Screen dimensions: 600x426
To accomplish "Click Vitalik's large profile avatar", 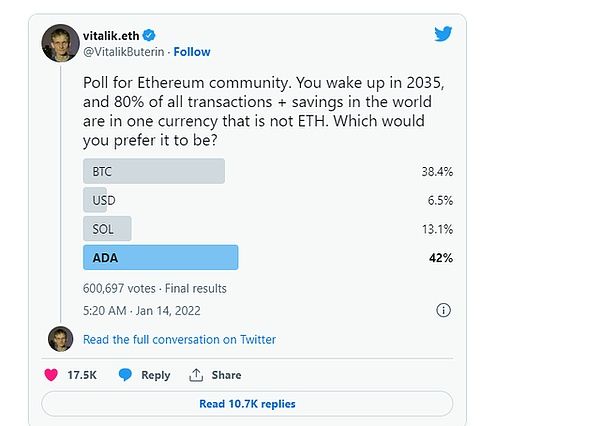I will click(61, 41).
